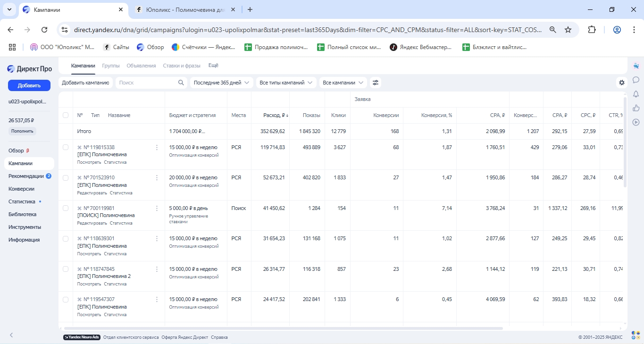
Task: Click the horizontal scrollbar under the table
Action: tap(283, 328)
